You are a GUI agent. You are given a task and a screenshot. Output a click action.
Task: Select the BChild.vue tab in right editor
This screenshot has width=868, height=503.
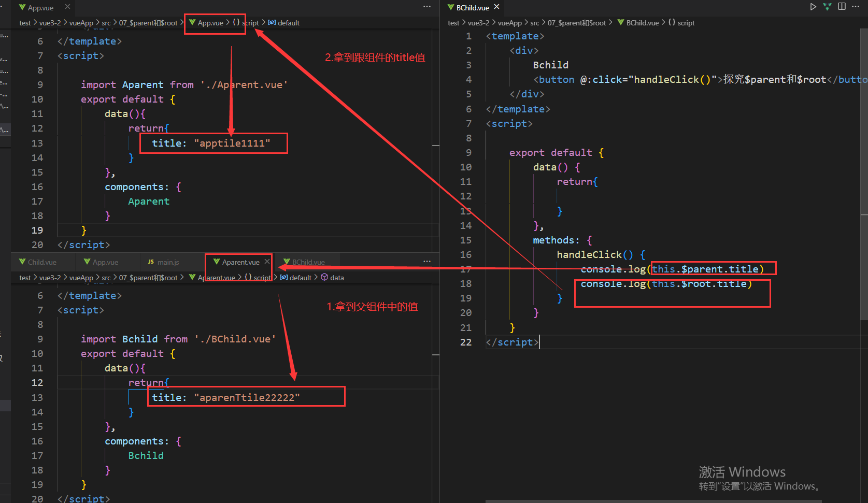[473, 7]
